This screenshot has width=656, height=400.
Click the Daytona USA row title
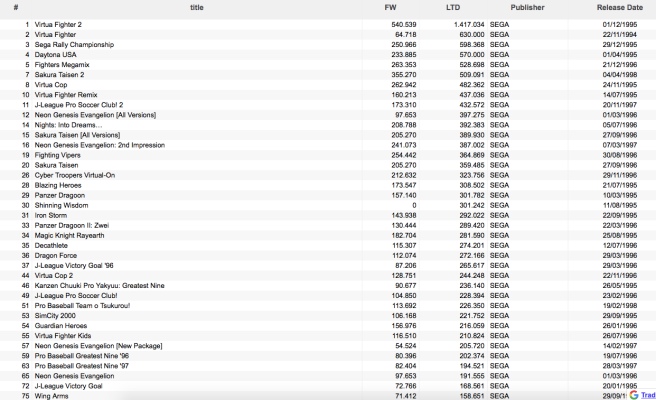pyautogui.click(x=55, y=55)
